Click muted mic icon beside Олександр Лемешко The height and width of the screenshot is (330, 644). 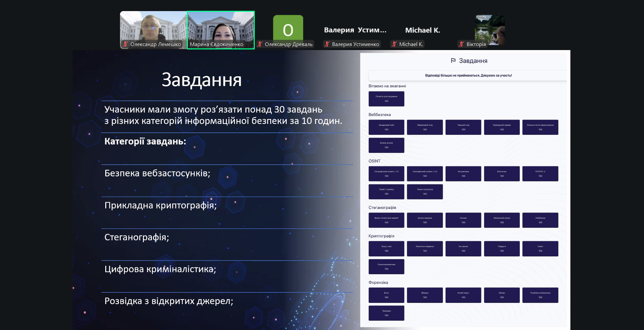pyautogui.click(x=125, y=44)
